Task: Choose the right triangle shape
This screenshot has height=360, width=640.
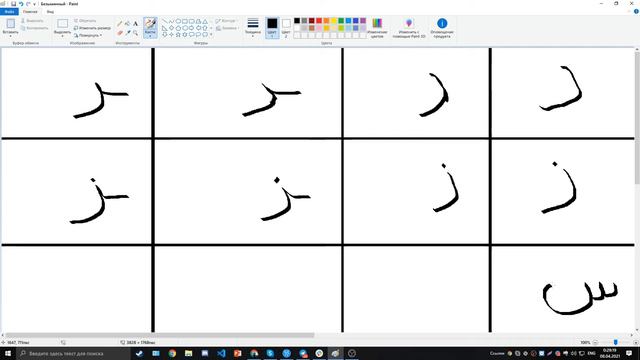Action: pyautogui.click(x=164, y=28)
